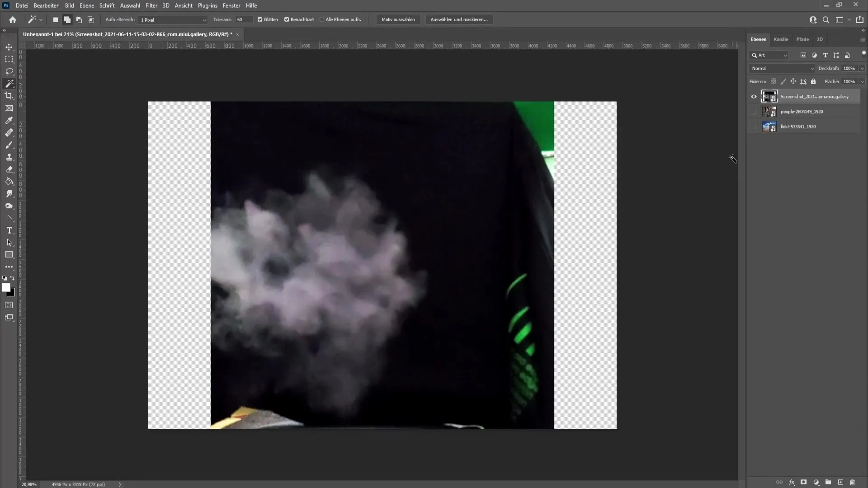The image size is (868, 488).
Task: Select the Move tool
Action: click(9, 47)
